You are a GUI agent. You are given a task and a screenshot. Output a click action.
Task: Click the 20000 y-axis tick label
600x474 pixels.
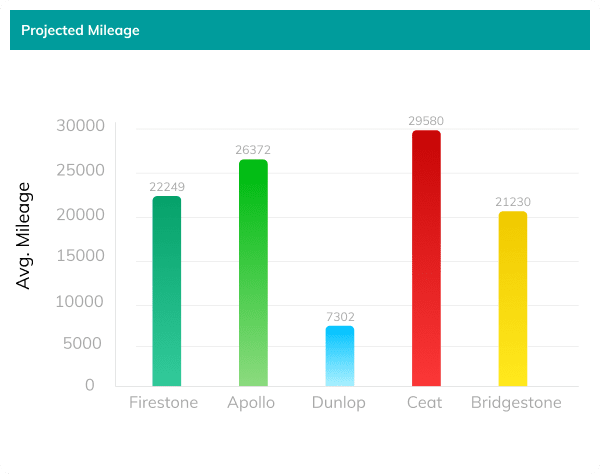click(80, 215)
